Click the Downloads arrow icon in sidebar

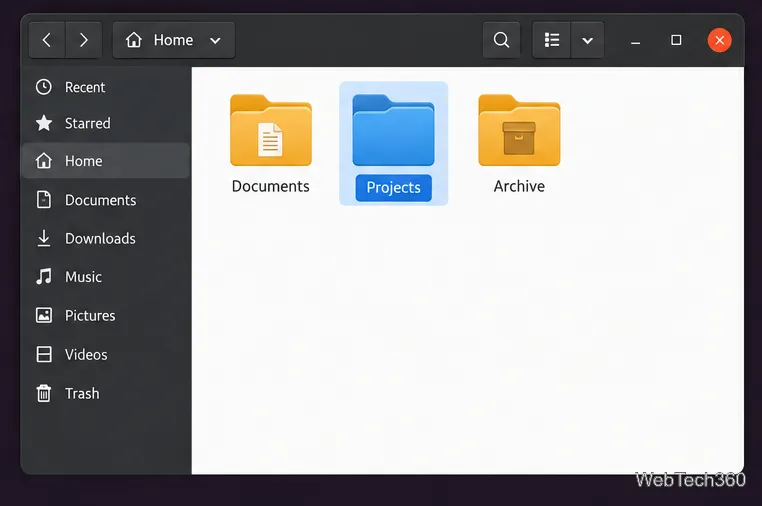[x=44, y=238]
